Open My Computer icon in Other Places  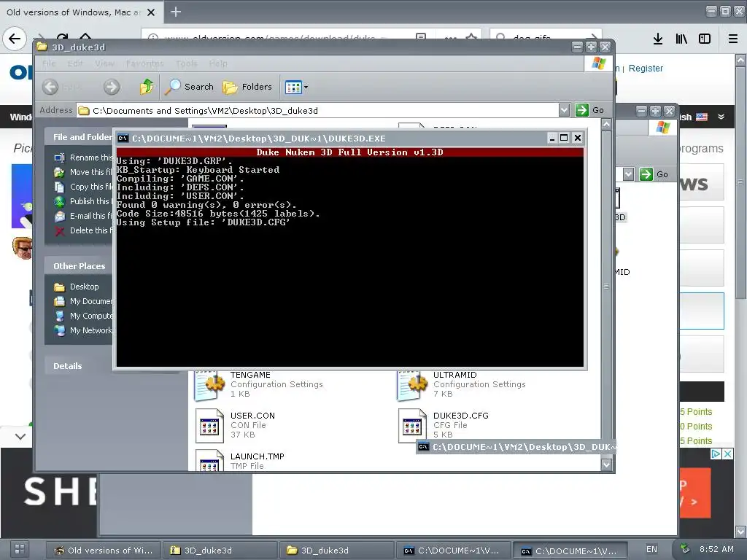pyautogui.click(x=60, y=316)
